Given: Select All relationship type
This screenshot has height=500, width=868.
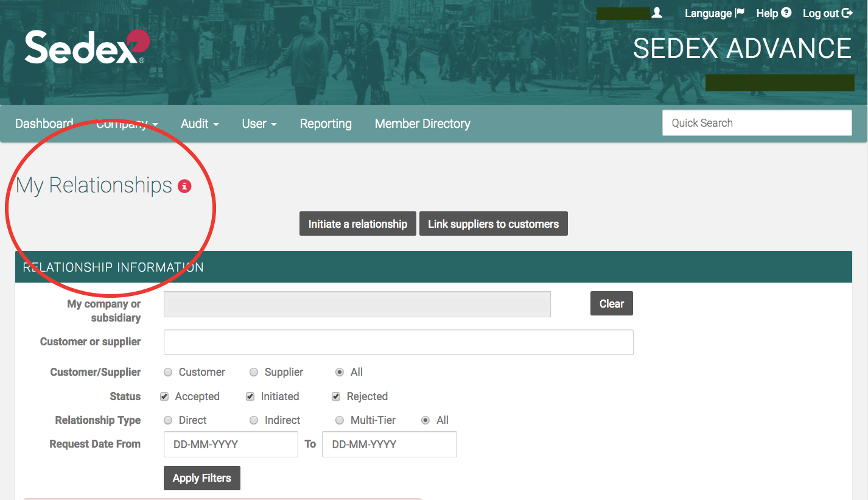Looking at the screenshot, I should tap(425, 420).
